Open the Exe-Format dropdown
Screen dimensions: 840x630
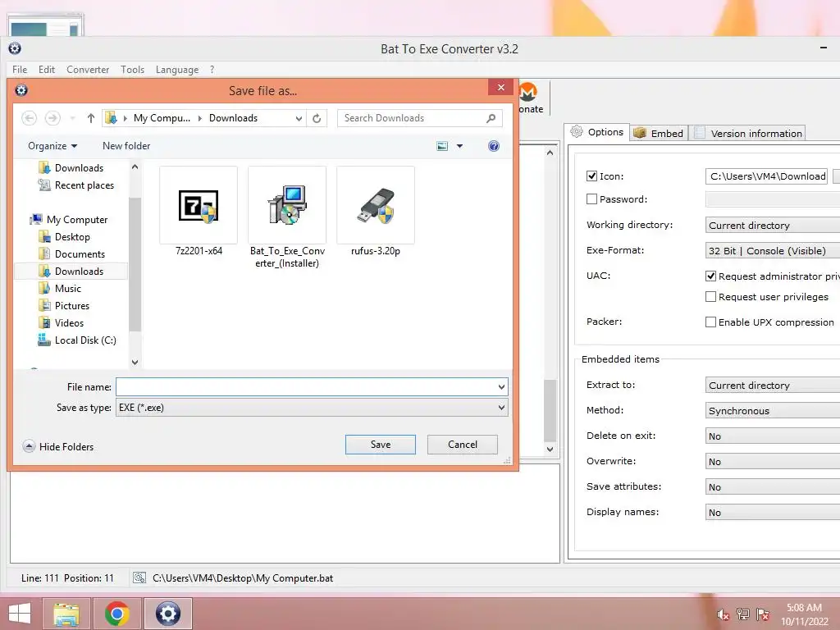pos(773,251)
